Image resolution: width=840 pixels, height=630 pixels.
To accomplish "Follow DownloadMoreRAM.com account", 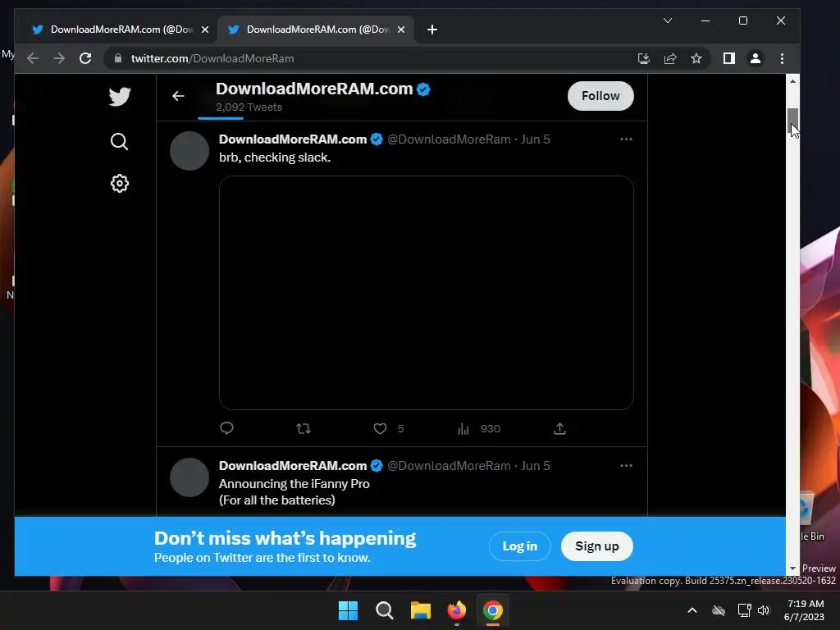I will 600,96.
